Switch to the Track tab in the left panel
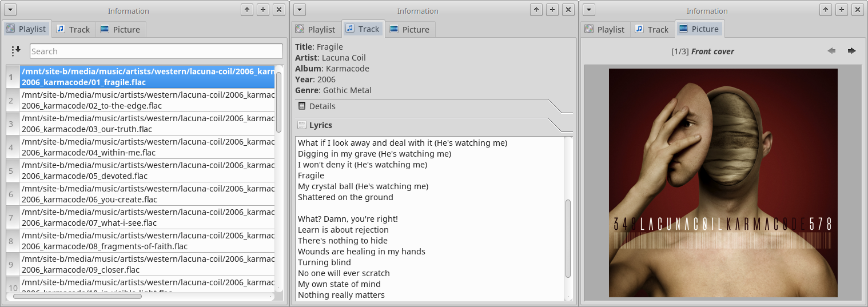The width and height of the screenshot is (868, 307). (x=73, y=29)
